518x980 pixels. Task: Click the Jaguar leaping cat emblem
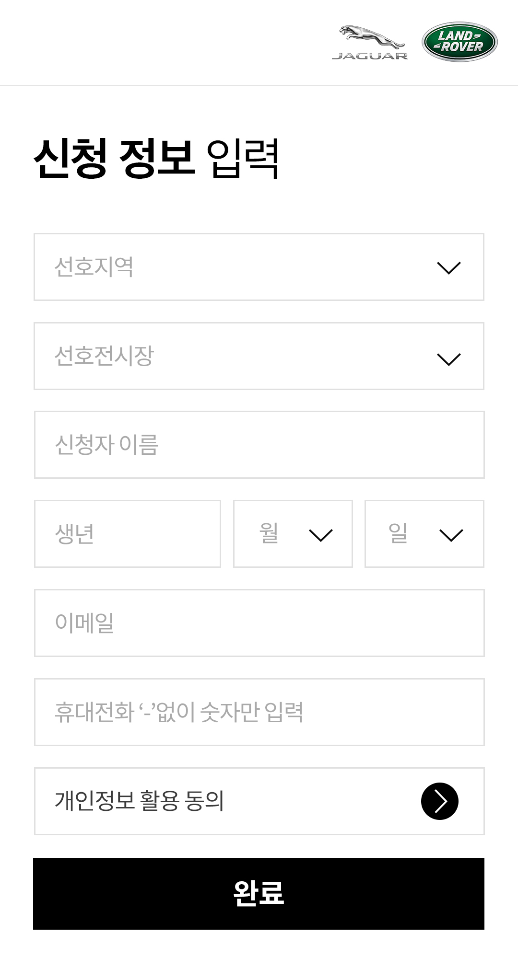370,37
